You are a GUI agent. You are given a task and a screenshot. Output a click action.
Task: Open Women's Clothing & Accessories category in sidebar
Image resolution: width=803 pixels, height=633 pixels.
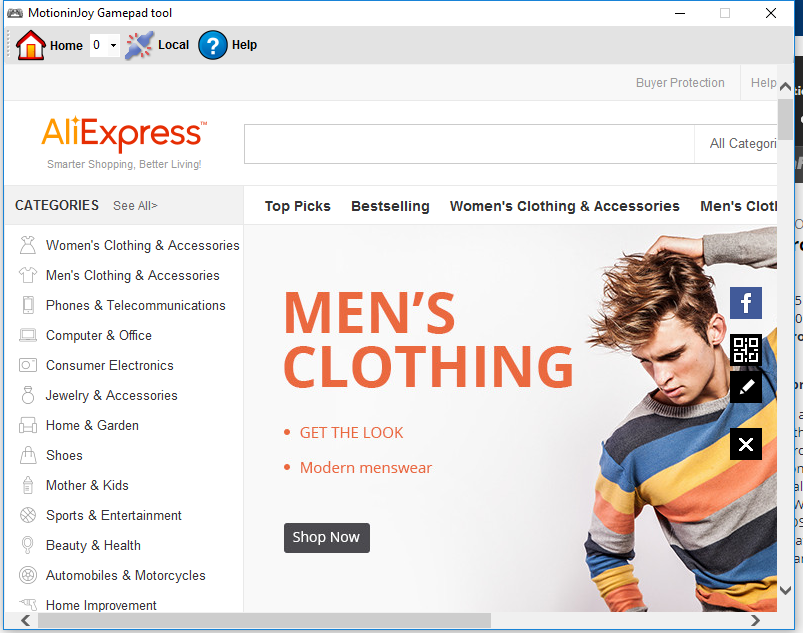pyautogui.click(x=142, y=245)
